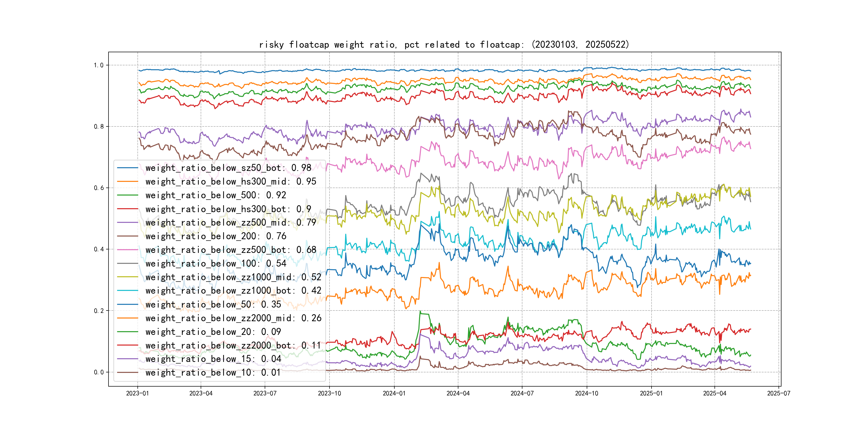
Task: Click legend label weight_ratio_below_10
Action: tap(213, 373)
